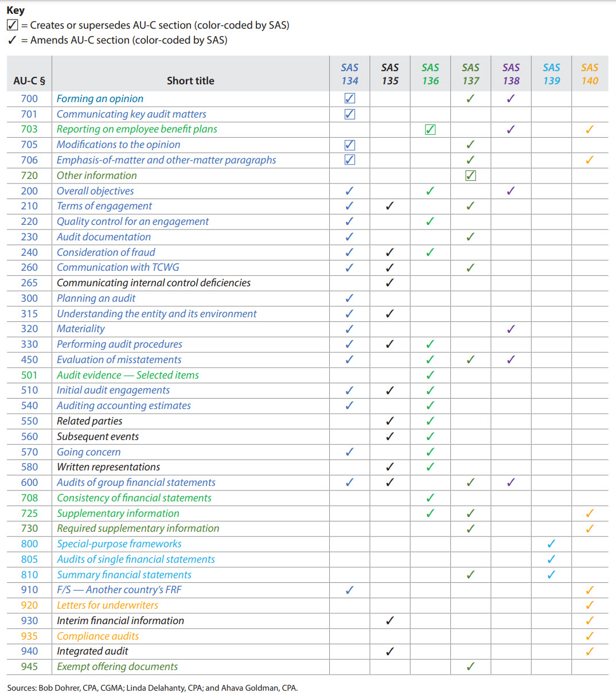The height and width of the screenshot is (697, 616).
Task: Select the black checkmark for Communicating internal control deficiencies
Action: (x=389, y=283)
